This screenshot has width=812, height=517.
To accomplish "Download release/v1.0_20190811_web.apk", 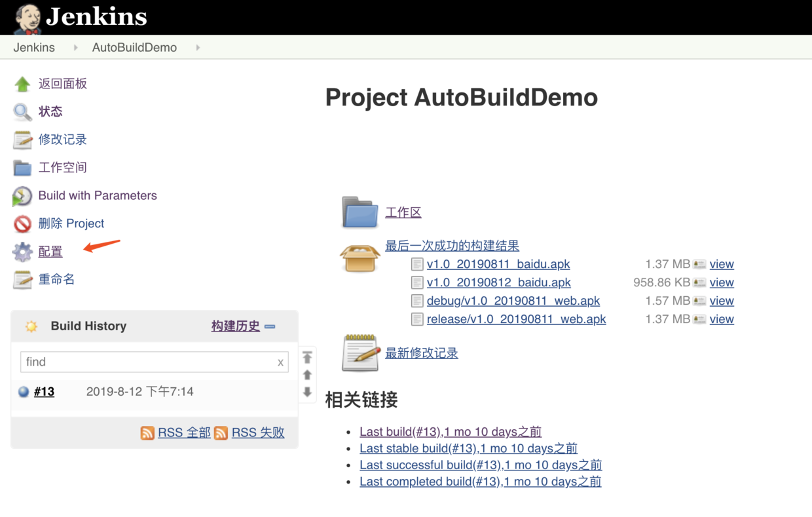I will (x=516, y=319).
